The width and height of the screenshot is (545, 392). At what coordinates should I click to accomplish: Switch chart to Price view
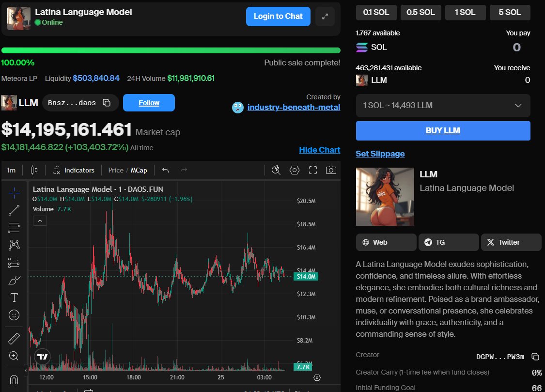click(116, 170)
